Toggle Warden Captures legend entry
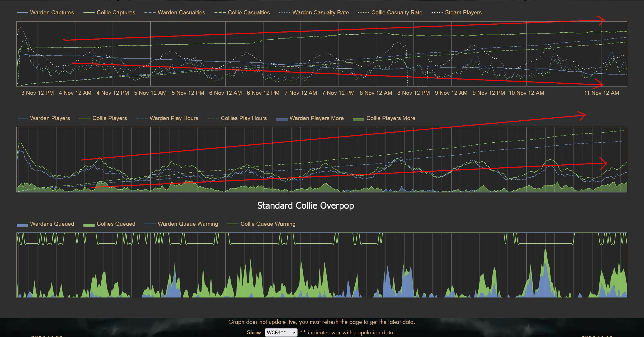 [x=52, y=13]
